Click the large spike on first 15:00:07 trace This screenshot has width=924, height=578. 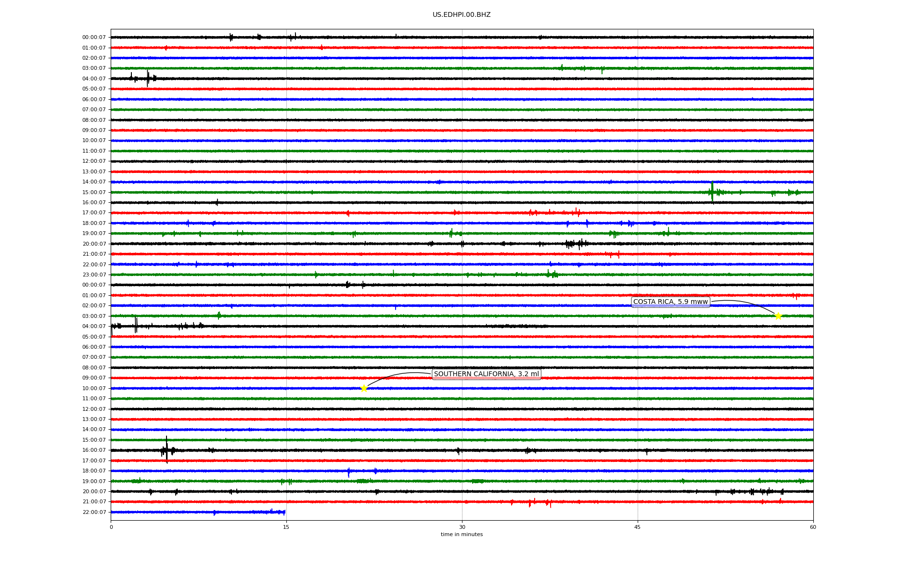click(x=712, y=191)
